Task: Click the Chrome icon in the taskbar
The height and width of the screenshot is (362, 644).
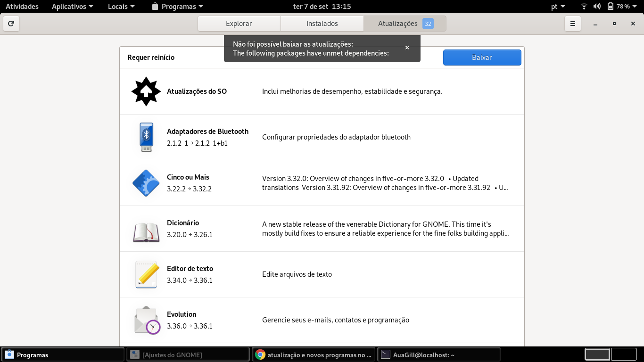Action: [x=260, y=355]
